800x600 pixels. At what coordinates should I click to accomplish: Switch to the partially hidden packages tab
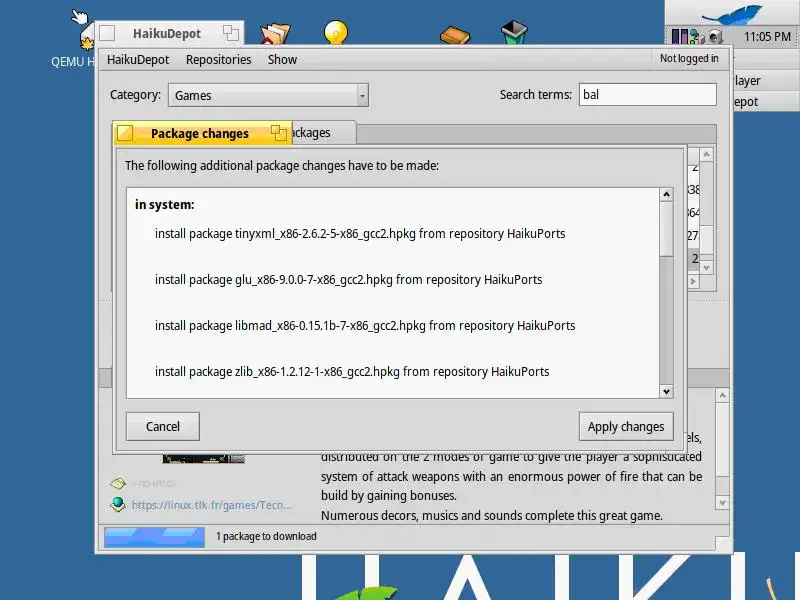323,133
